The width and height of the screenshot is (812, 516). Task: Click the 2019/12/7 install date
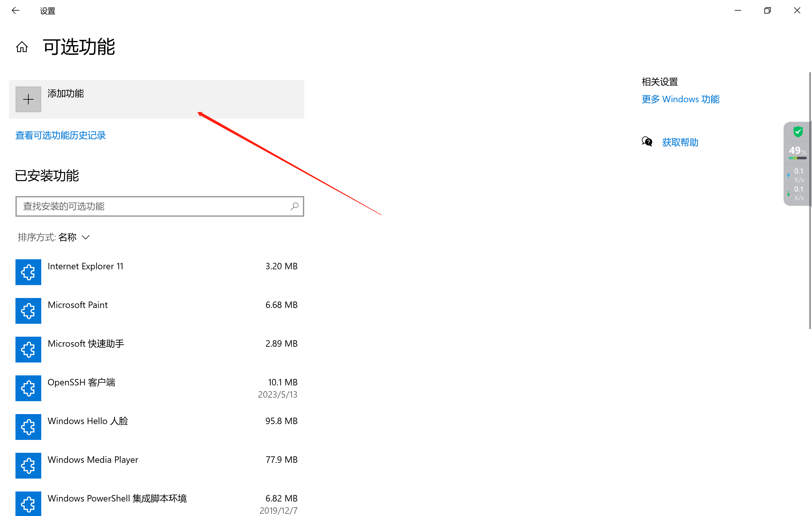pyautogui.click(x=278, y=511)
